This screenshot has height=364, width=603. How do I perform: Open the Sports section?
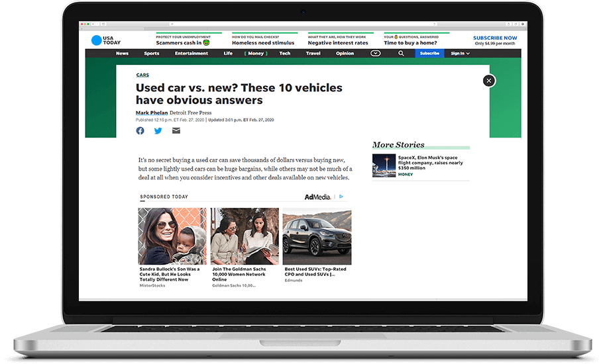(x=152, y=54)
